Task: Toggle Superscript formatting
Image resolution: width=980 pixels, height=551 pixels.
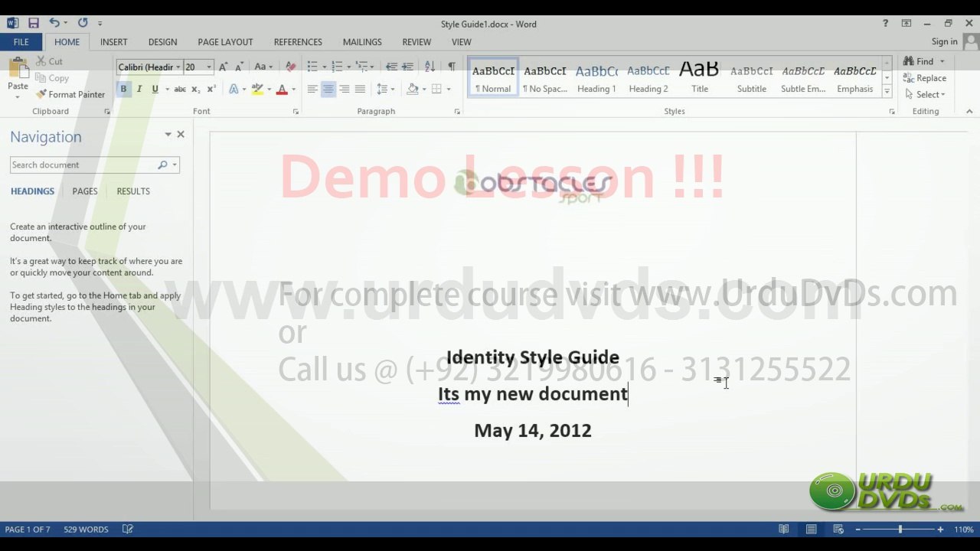Action: tap(211, 90)
